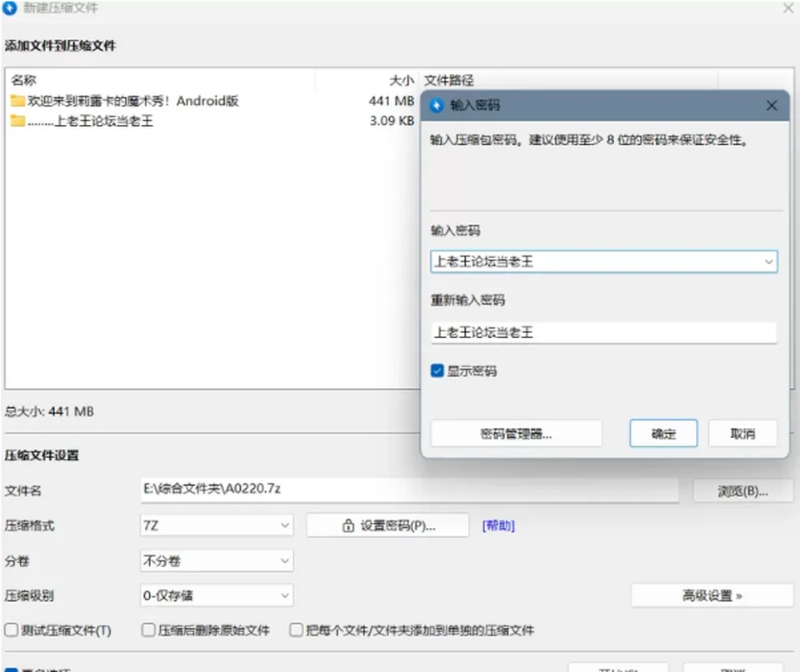The image size is (800, 672).
Task: Select the 欢迎来到莉番卡的魔术秀! Android版 row name
Action: [x=133, y=101]
